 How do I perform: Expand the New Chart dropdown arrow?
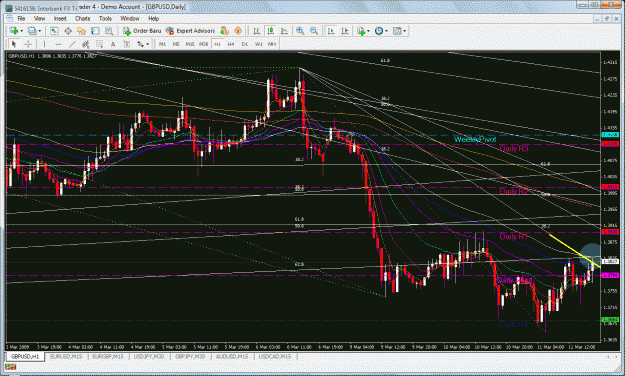pyautogui.click(x=22, y=31)
